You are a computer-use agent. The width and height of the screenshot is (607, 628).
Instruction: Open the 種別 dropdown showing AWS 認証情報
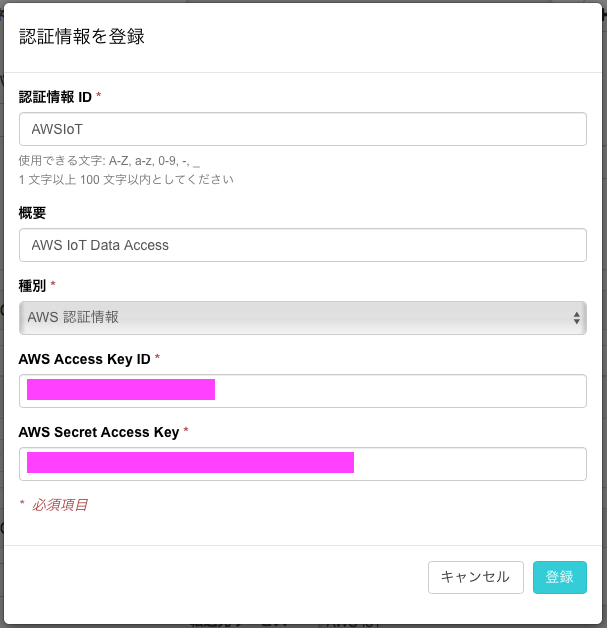tap(303, 318)
